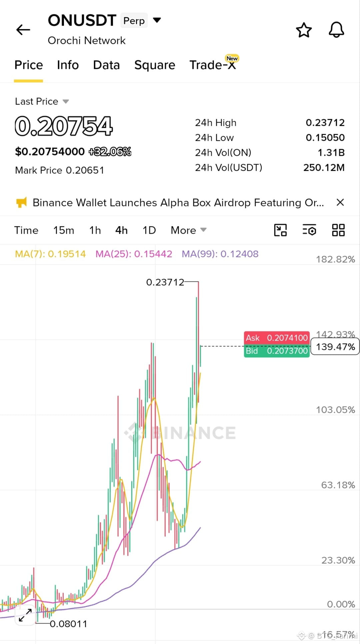360x644 pixels.
Task: Add ONUSDT to favorites with the star
Action: click(x=304, y=30)
